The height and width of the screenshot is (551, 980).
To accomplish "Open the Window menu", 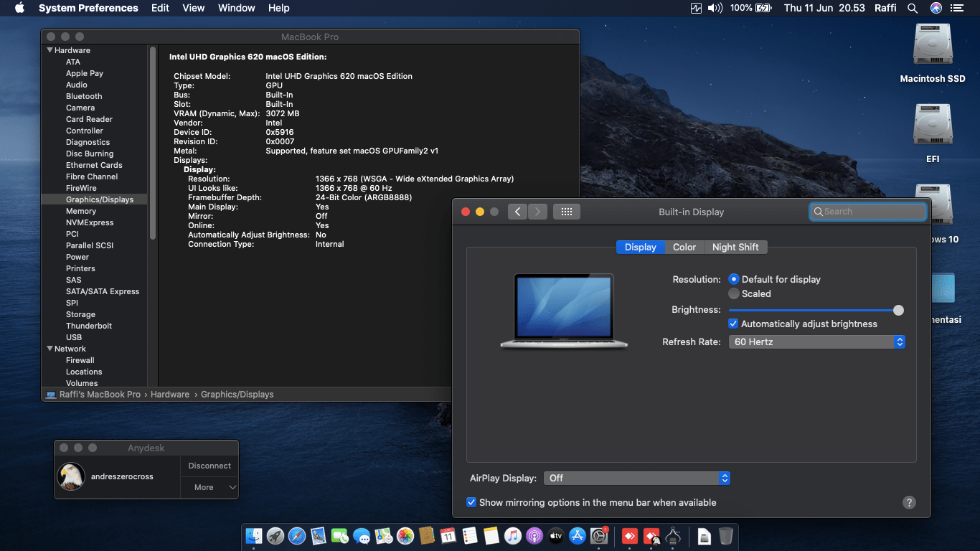I will 237,8.
